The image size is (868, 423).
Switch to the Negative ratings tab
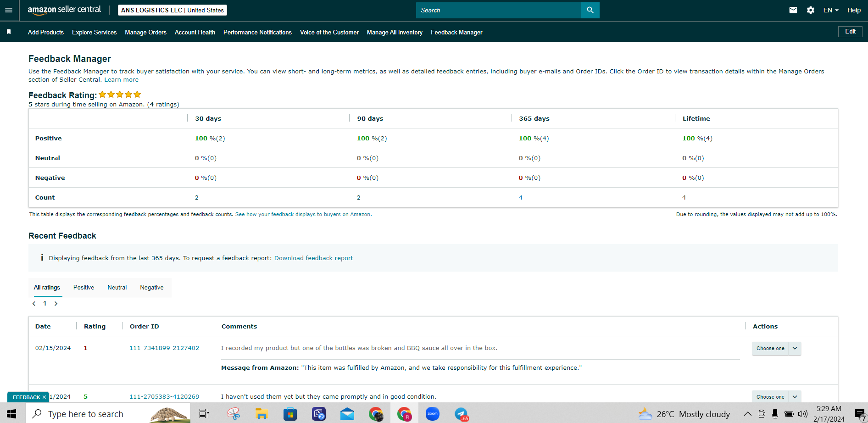click(152, 287)
